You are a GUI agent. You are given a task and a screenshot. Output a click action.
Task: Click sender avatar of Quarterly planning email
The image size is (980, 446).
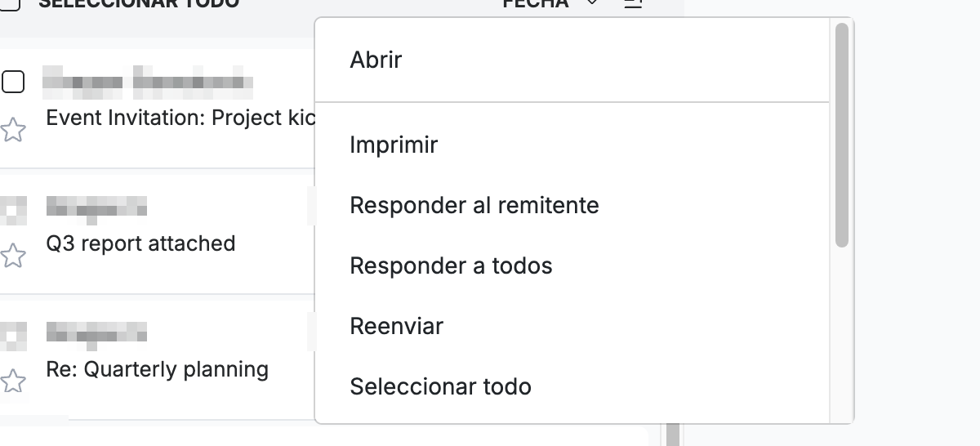pyautogui.click(x=13, y=335)
